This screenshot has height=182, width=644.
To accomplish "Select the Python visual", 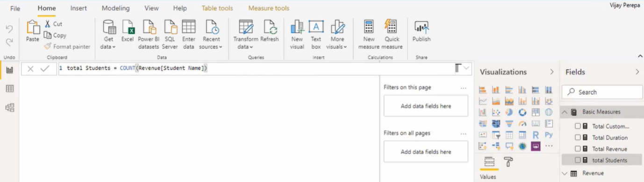I will tap(549, 135).
